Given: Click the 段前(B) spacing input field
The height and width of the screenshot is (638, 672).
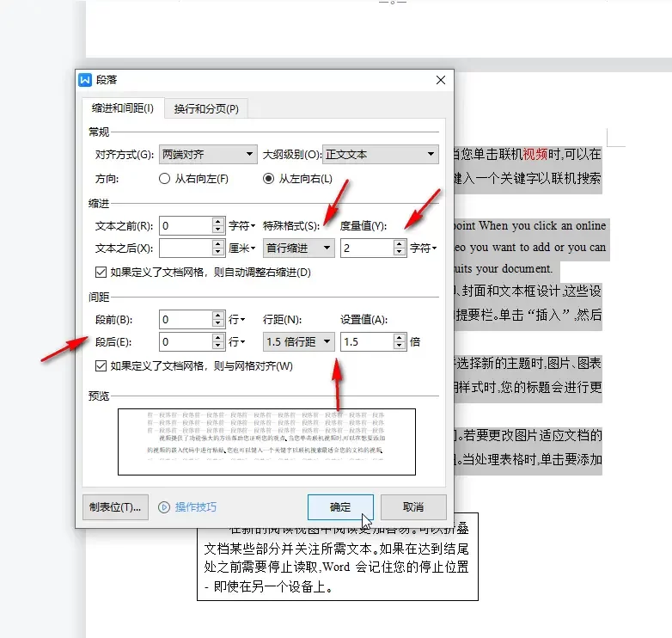Looking at the screenshot, I should point(186,319).
